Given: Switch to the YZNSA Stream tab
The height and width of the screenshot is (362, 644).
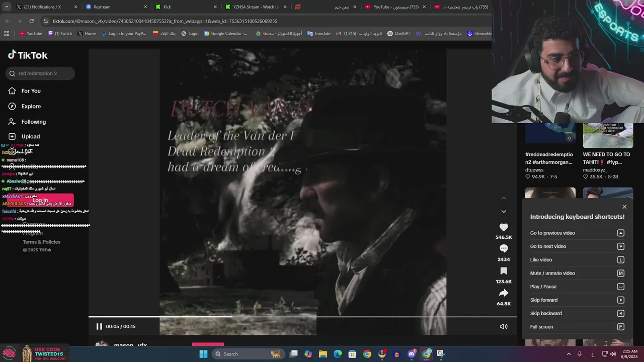Looking at the screenshot, I should [x=257, y=7].
